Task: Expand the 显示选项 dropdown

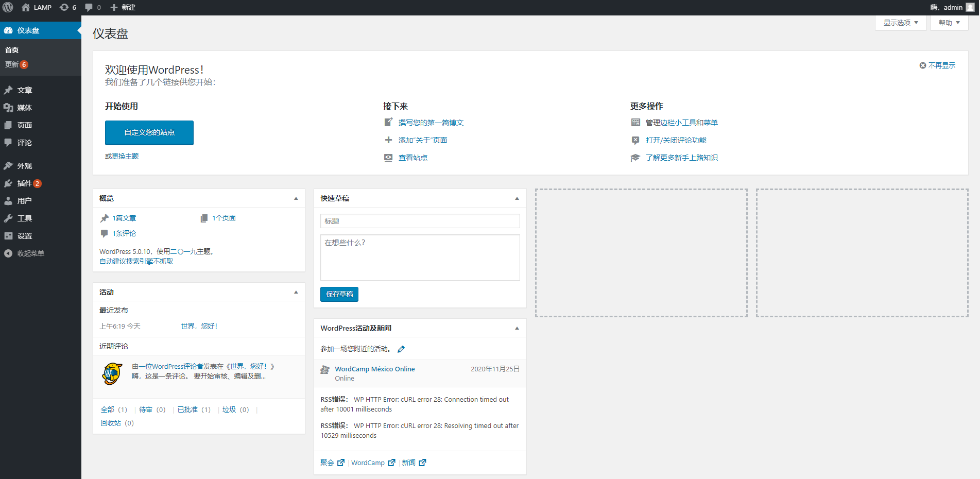Action: click(x=901, y=23)
